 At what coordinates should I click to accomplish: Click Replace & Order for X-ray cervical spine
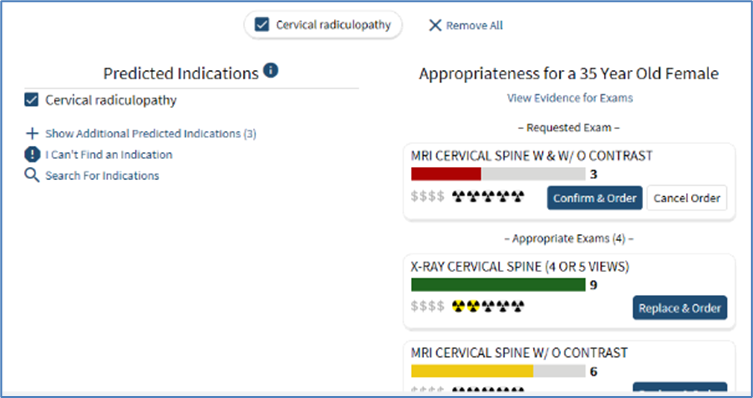click(x=680, y=308)
